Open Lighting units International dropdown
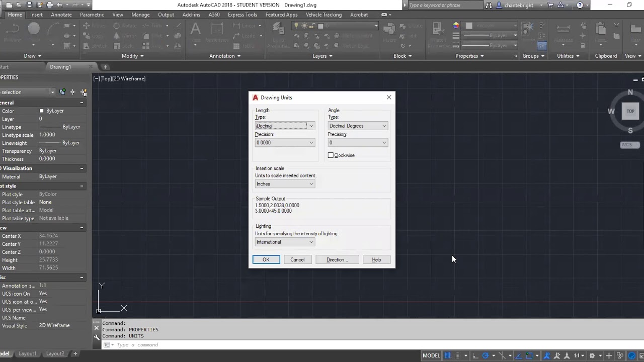The width and height of the screenshot is (644, 362). click(285, 242)
